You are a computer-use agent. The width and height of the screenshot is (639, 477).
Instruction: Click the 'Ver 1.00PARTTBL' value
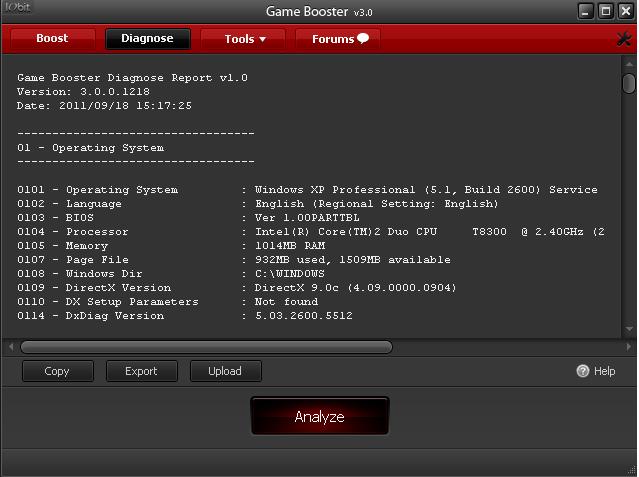point(307,218)
